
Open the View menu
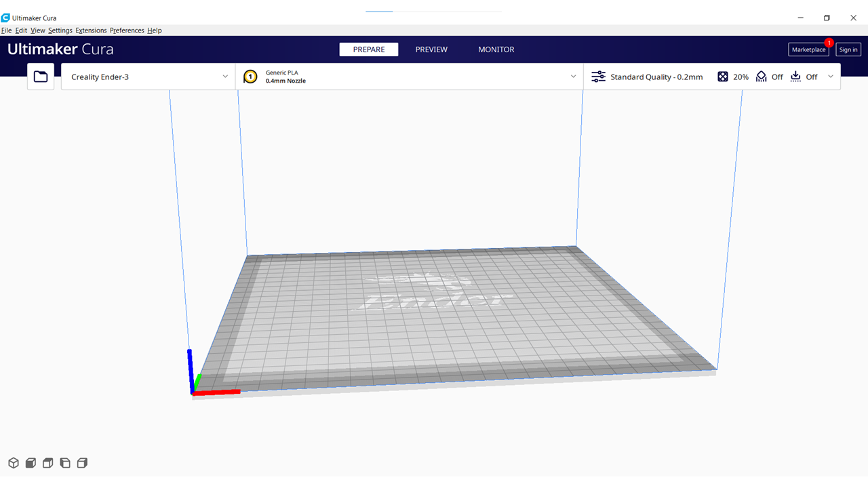38,30
